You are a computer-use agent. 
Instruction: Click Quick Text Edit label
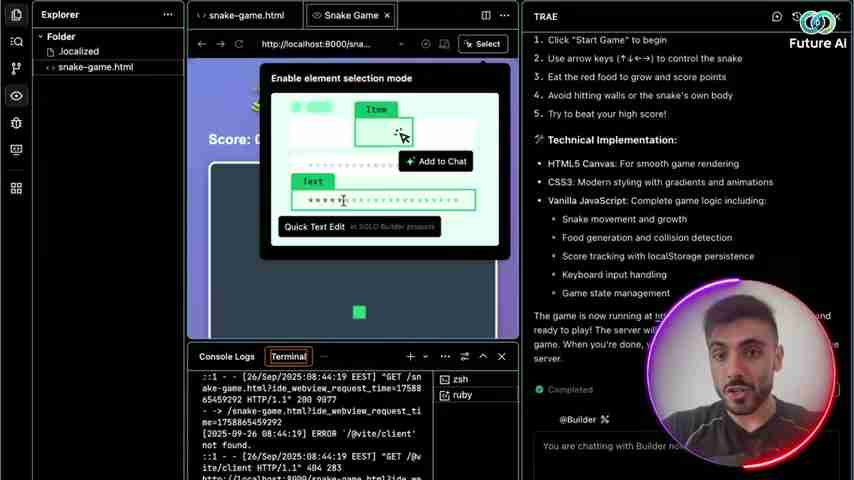[x=314, y=227]
